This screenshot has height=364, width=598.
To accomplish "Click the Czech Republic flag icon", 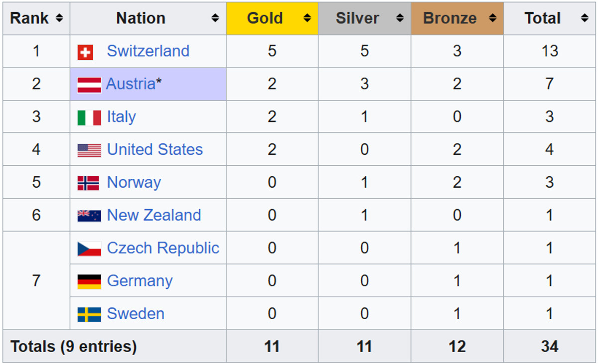I will pyautogui.click(x=89, y=248).
